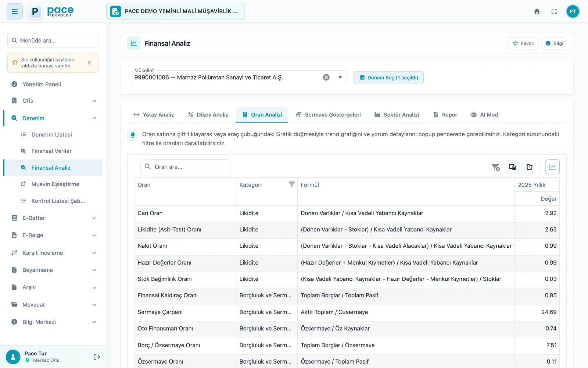Open the trend graph icon button
The height and width of the screenshot is (368, 588).
pos(552,167)
